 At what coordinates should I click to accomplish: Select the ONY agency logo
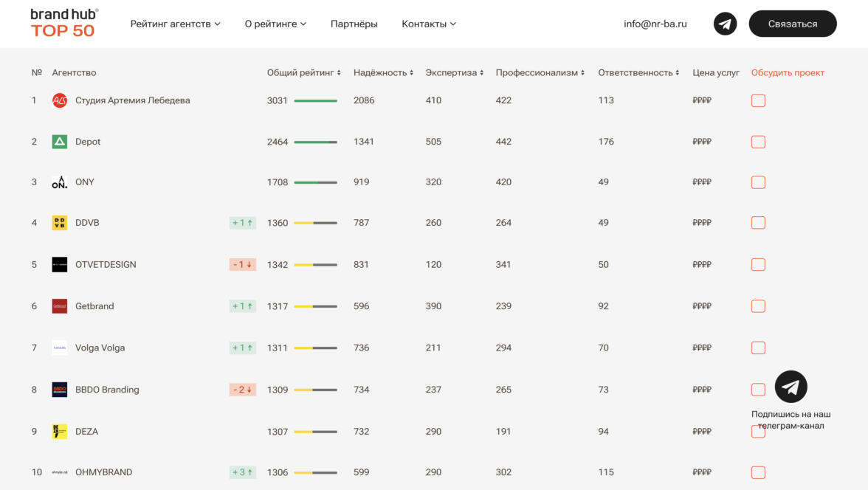click(60, 182)
